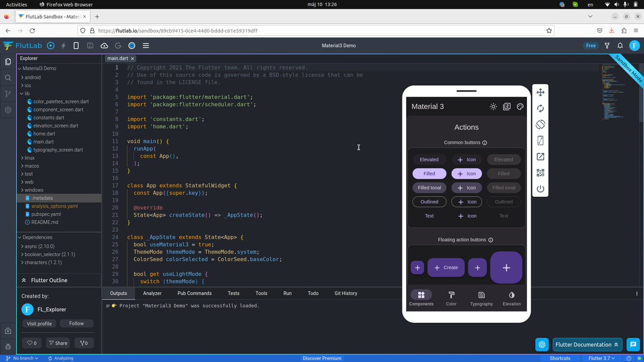Open outputs panel three-dot options menu
The width and height of the screenshot is (644, 362).
[x=637, y=293]
